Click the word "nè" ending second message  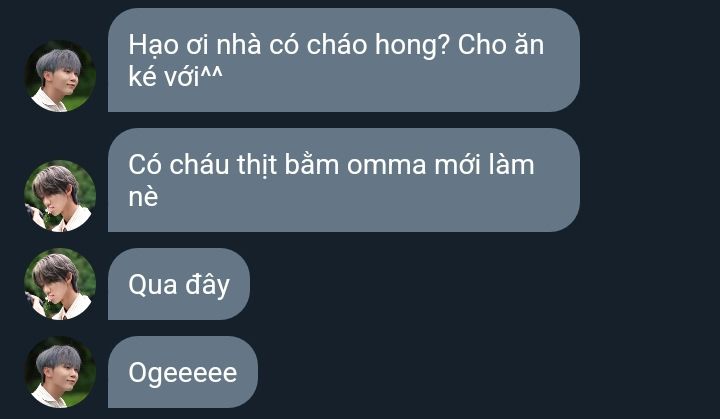[143, 197]
